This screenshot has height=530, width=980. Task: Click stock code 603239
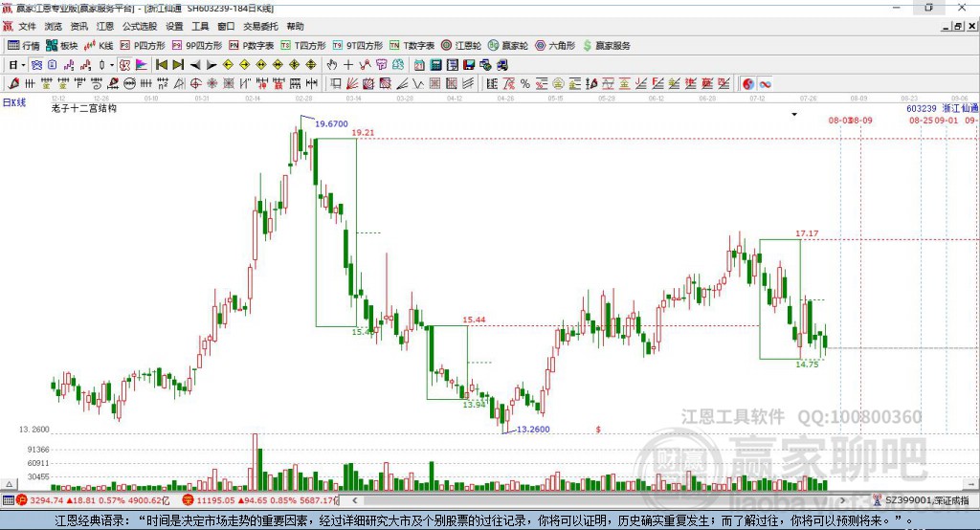point(922,109)
